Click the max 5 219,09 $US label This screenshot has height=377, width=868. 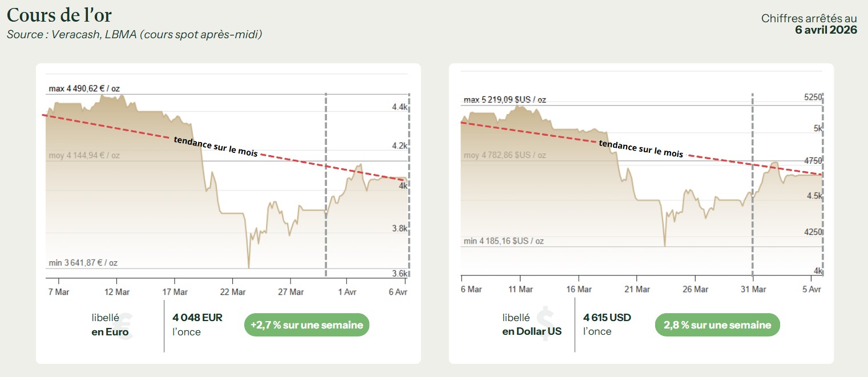click(504, 100)
